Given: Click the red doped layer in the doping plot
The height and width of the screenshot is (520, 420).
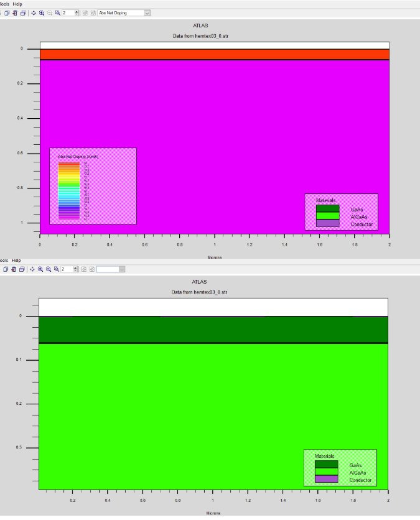Looking at the screenshot, I should click(x=214, y=54).
